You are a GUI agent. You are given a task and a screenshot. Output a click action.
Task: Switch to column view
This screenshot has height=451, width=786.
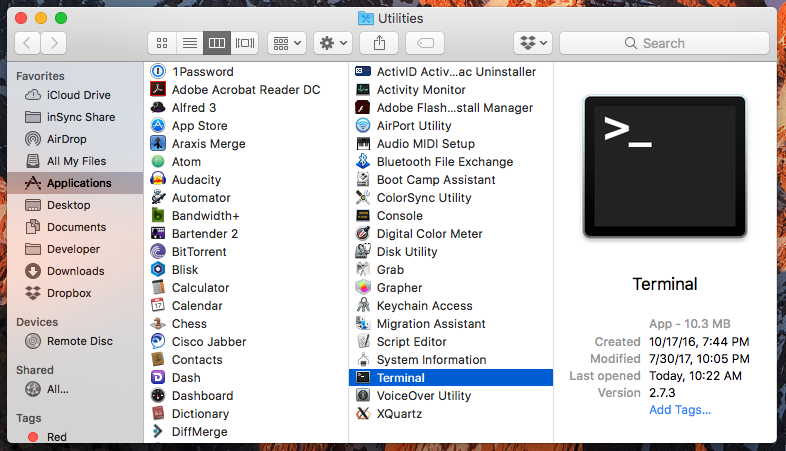[x=217, y=43]
